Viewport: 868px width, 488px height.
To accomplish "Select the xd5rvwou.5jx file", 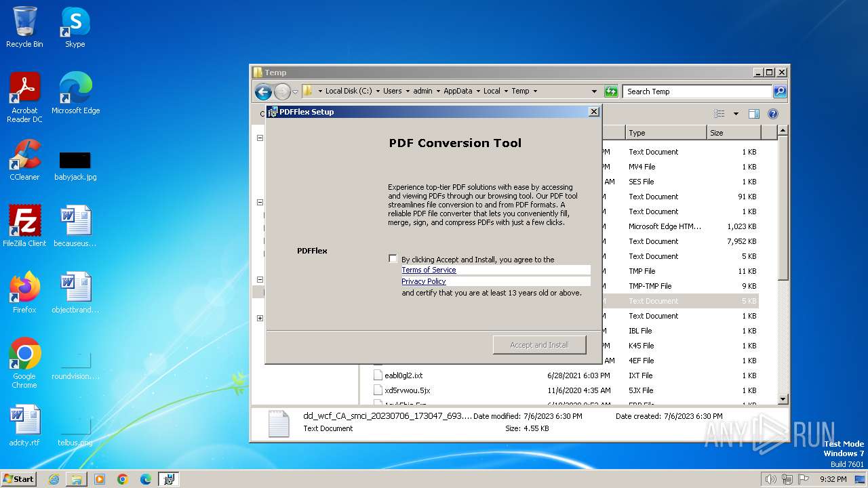I will [408, 390].
